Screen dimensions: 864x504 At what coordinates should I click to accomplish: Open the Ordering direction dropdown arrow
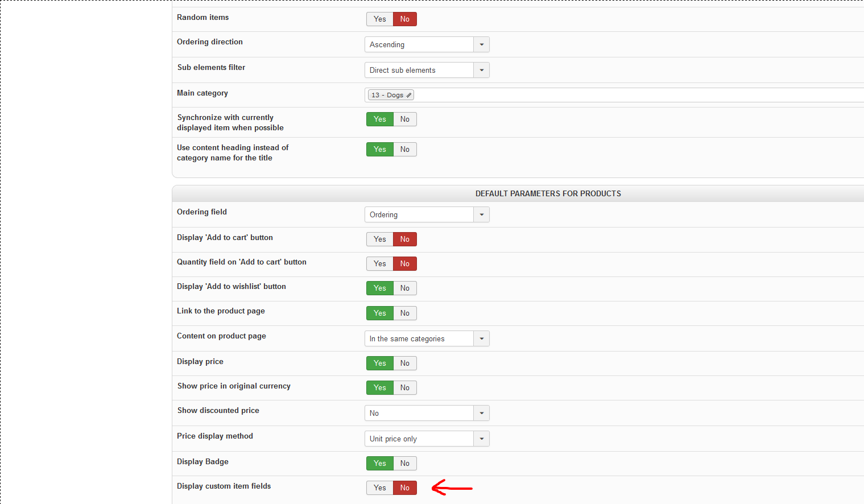pos(482,44)
